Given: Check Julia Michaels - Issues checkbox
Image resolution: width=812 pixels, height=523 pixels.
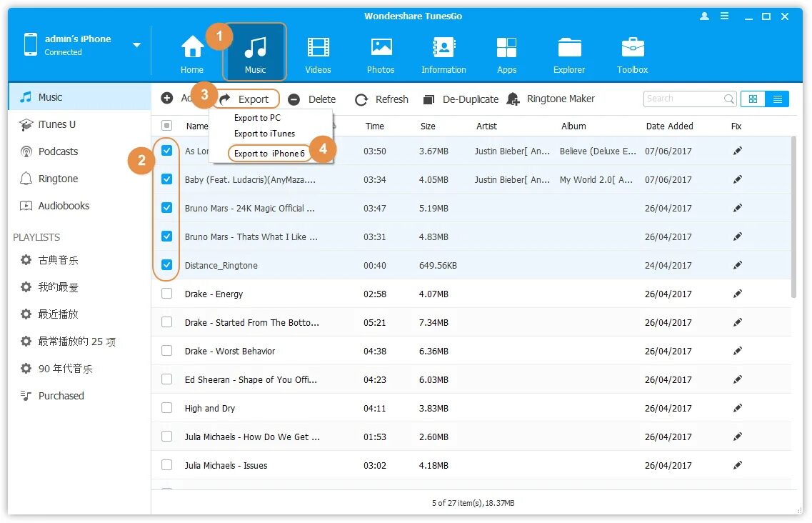Looking at the screenshot, I should (166, 464).
